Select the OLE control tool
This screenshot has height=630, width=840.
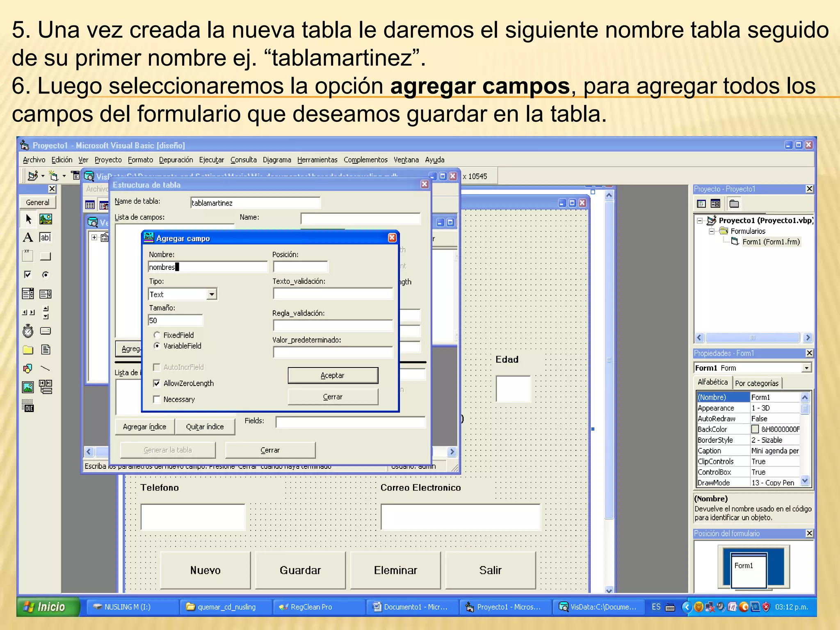28,406
